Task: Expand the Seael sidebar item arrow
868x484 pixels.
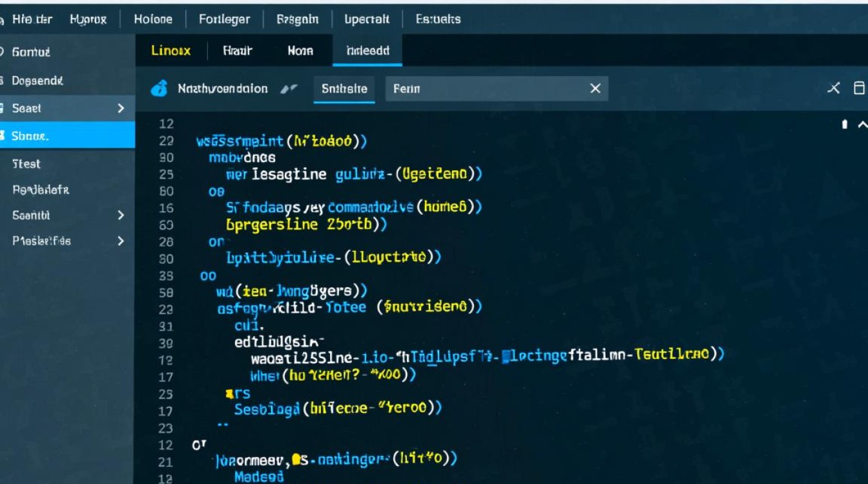Action: (121, 108)
